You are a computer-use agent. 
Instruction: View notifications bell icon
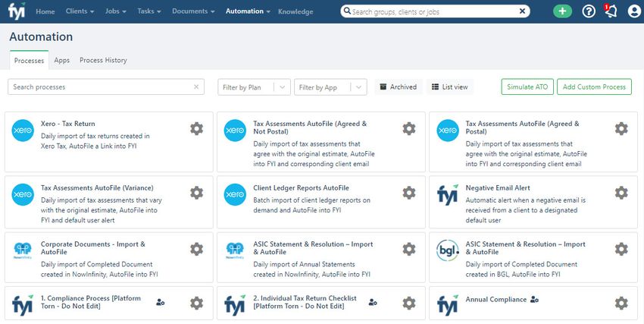click(611, 11)
